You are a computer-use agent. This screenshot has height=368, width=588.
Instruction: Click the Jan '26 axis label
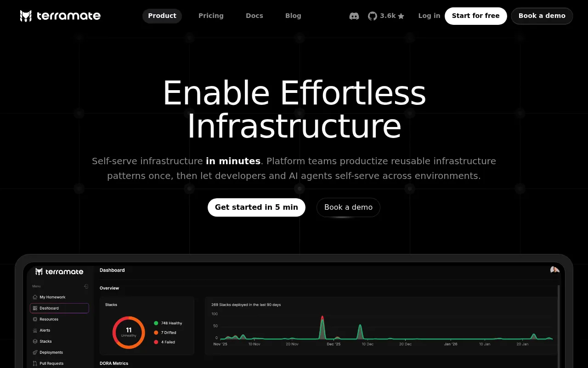(451, 344)
